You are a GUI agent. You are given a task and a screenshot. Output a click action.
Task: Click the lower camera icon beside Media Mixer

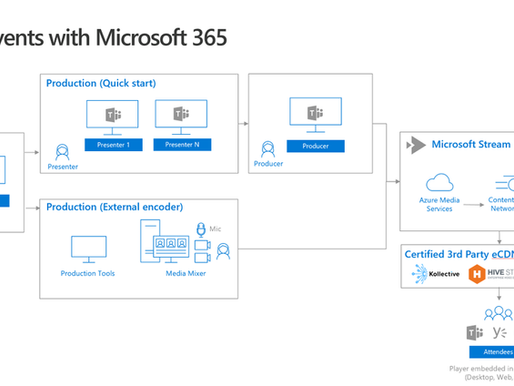click(x=202, y=258)
